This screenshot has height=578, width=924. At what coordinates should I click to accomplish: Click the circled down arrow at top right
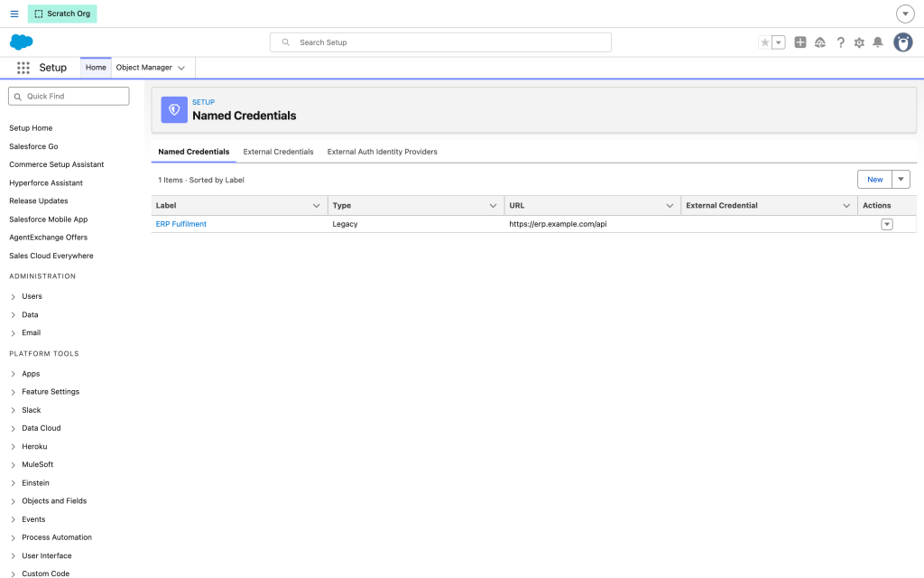(905, 14)
